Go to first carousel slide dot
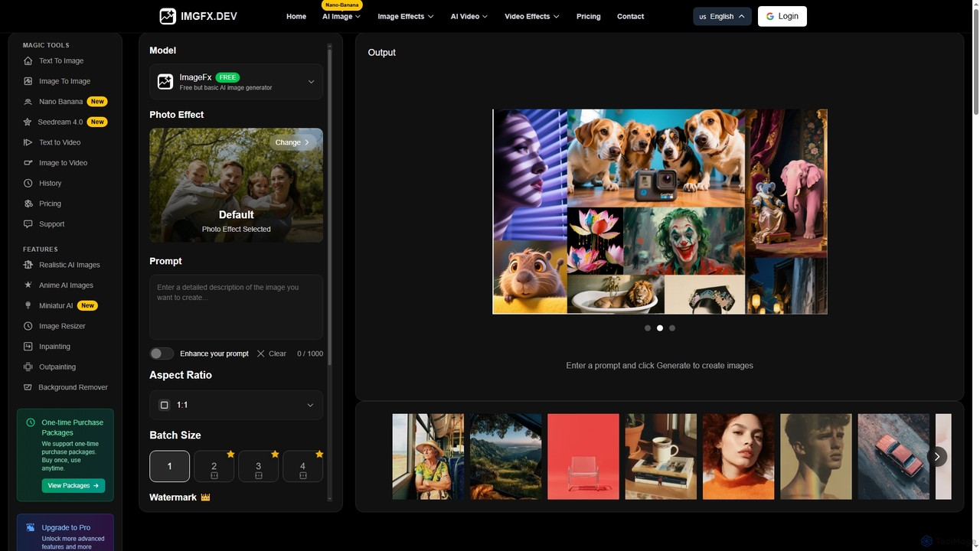This screenshot has width=980, height=551. coord(648,328)
